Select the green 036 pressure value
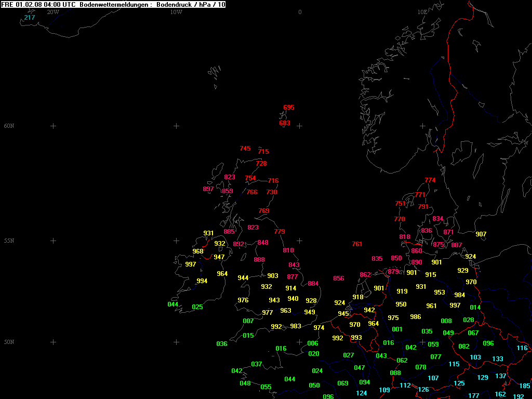532x399 pixels. [222, 344]
